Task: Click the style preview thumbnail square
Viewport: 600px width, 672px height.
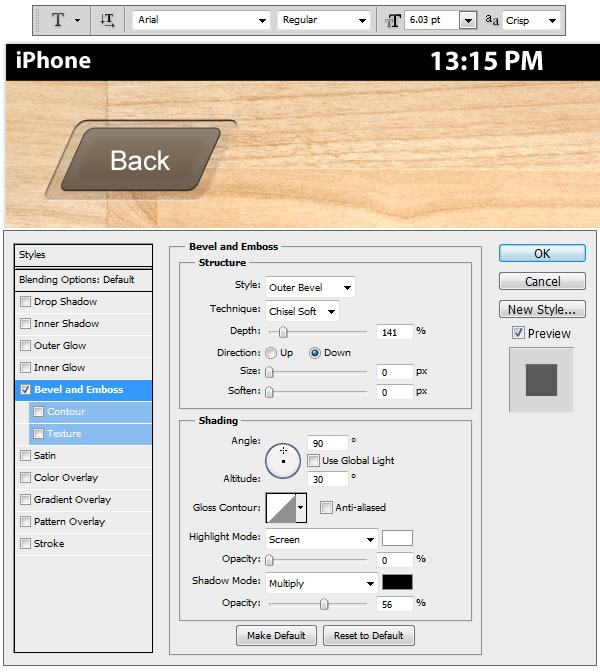Action: pyautogui.click(x=541, y=380)
